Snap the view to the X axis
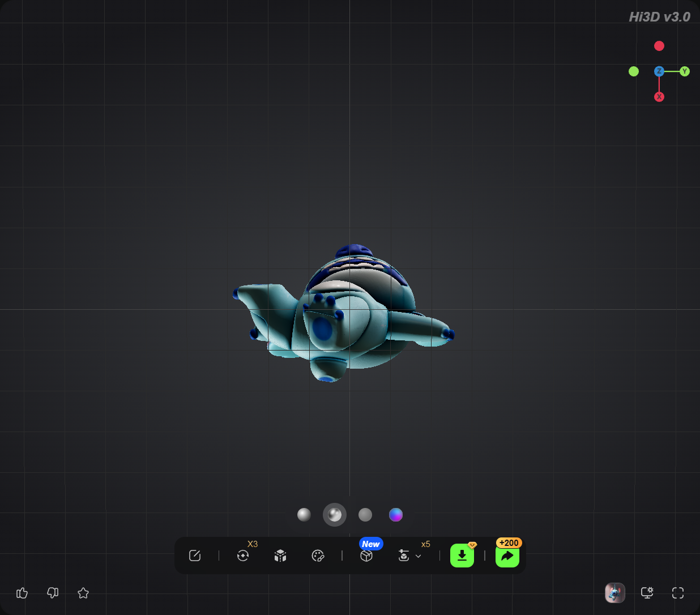Viewport: 700px width, 615px height. tap(659, 97)
